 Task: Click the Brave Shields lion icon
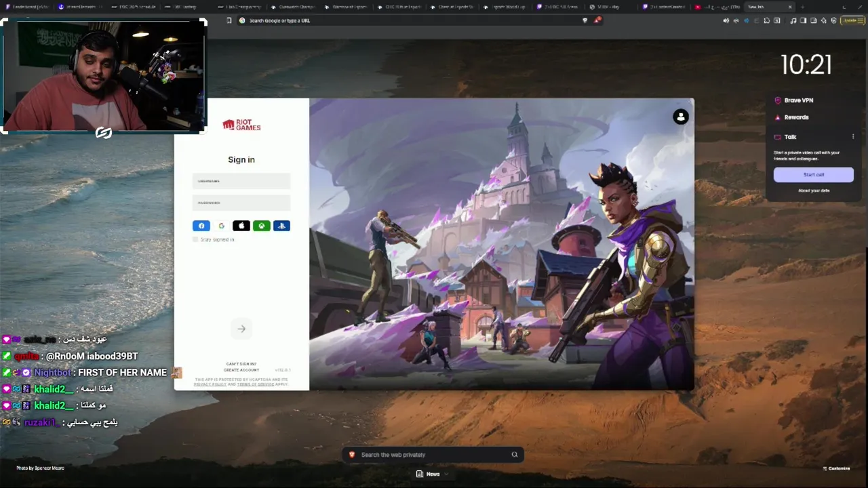(585, 20)
